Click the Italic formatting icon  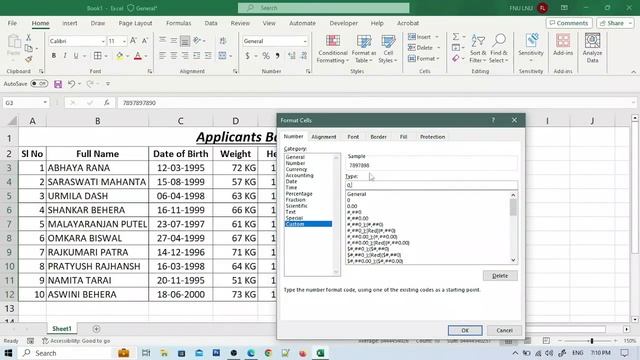pyautogui.click(x=65, y=56)
